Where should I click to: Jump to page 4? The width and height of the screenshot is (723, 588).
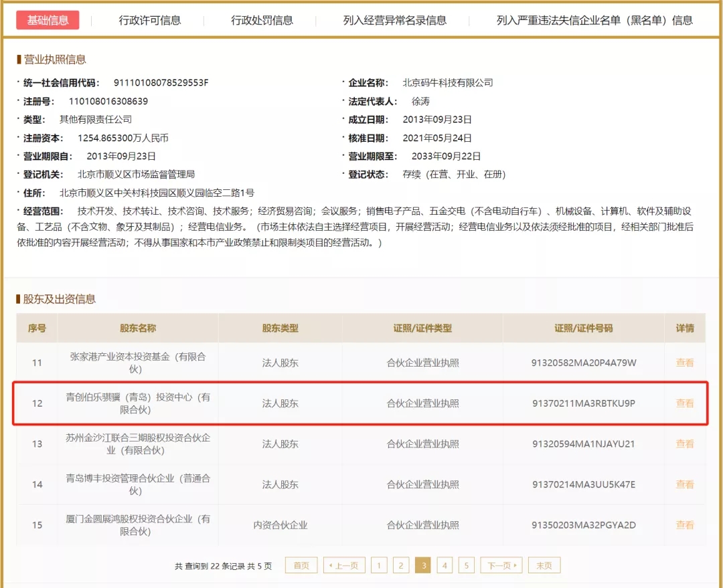click(x=445, y=565)
